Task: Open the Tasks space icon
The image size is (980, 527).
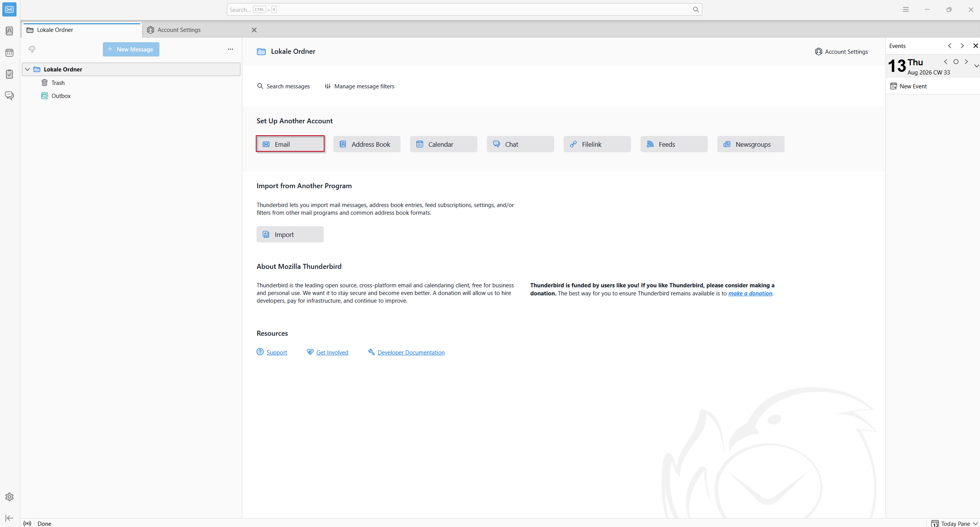Action: pos(10,74)
